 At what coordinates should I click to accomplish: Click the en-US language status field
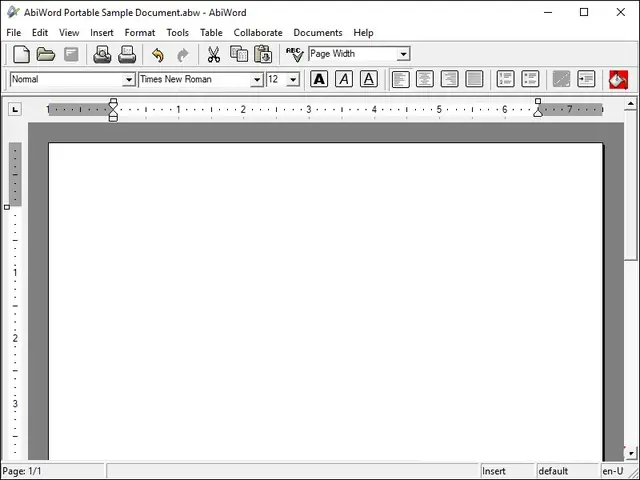[612, 471]
